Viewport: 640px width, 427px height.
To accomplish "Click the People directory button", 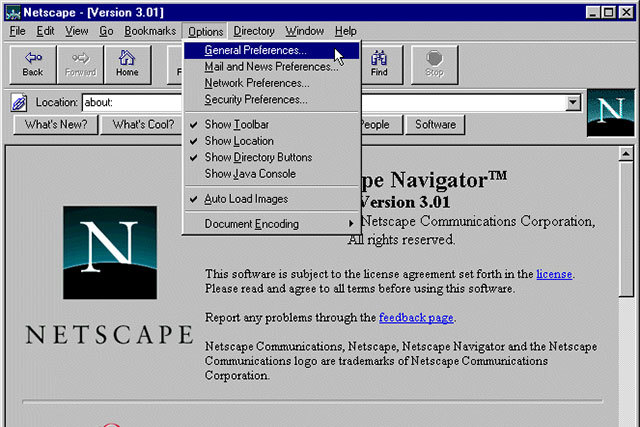I will tap(382, 125).
